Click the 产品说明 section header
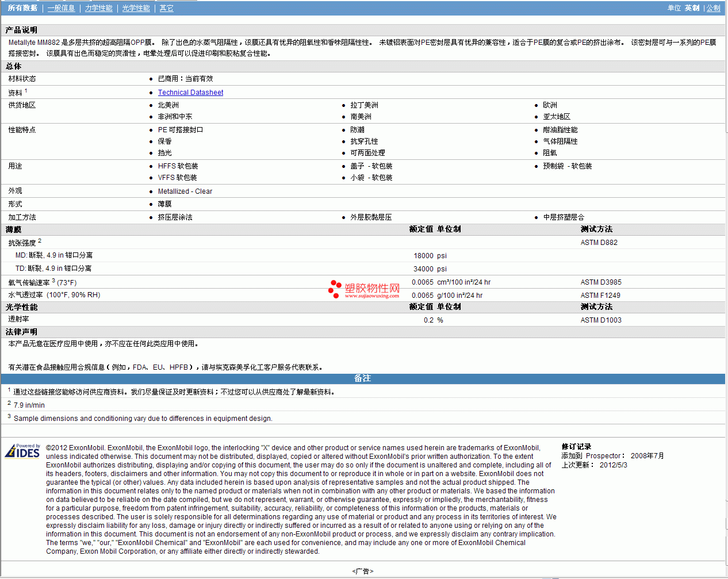This screenshot has width=728, height=579. [21, 30]
